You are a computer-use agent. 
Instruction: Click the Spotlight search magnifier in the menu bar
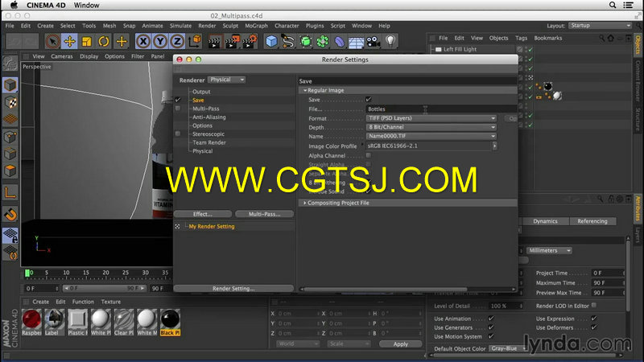[613, 5]
